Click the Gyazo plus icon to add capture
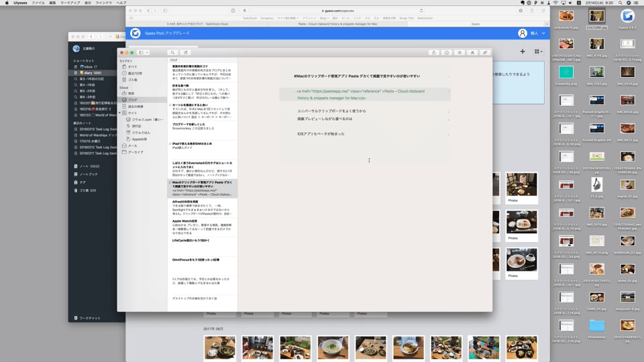 point(523,52)
